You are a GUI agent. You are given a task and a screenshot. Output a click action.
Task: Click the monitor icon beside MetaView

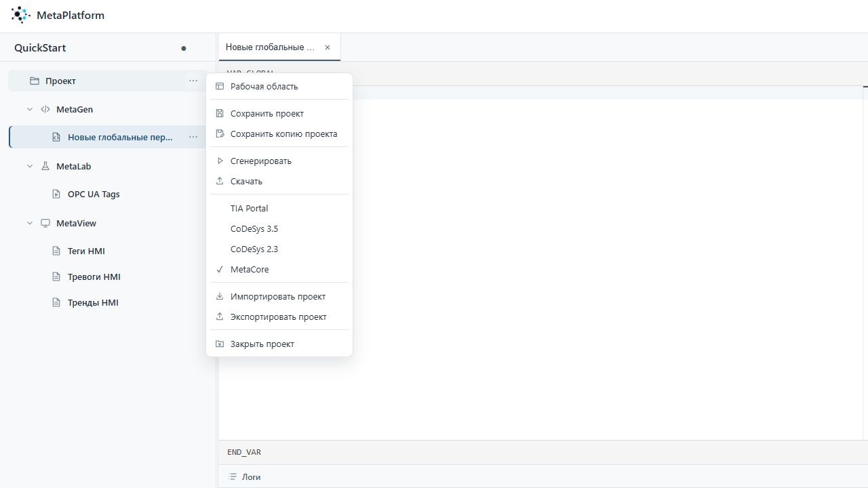point(45,223)
